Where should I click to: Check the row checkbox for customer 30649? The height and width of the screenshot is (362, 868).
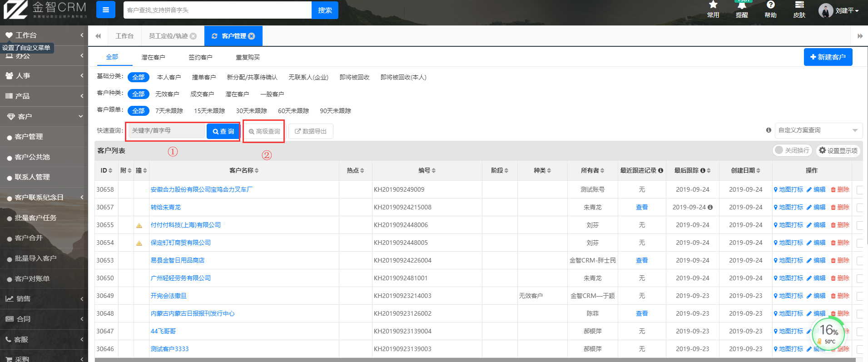[859, 296]
